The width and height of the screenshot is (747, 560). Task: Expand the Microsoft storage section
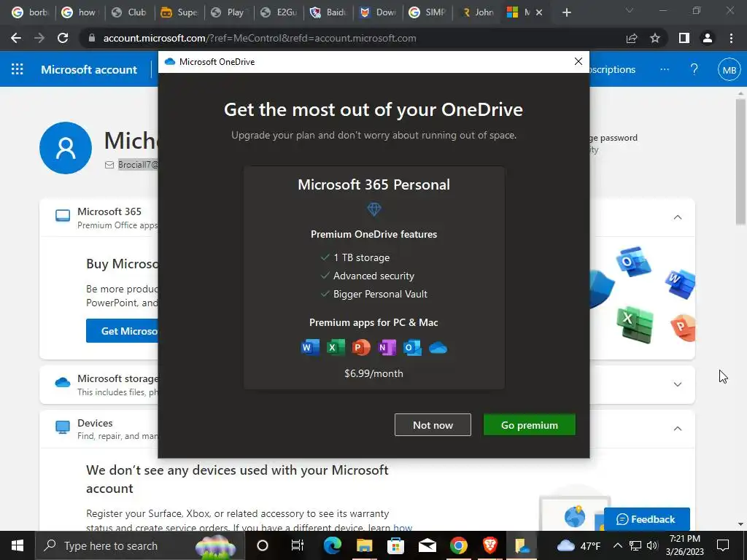coord(678,384)
